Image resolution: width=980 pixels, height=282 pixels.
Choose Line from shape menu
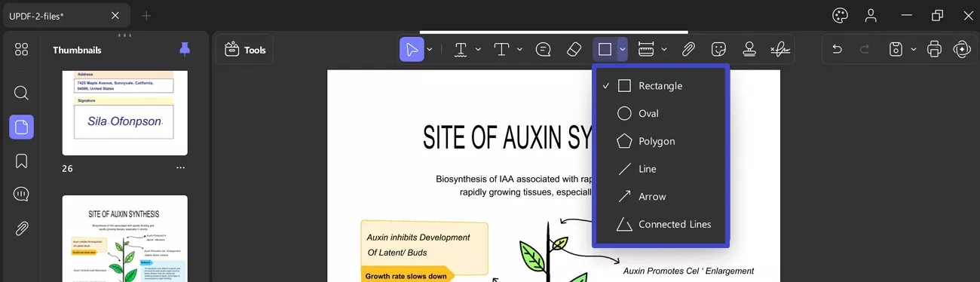pyautogui.click(x=660, y=169)
